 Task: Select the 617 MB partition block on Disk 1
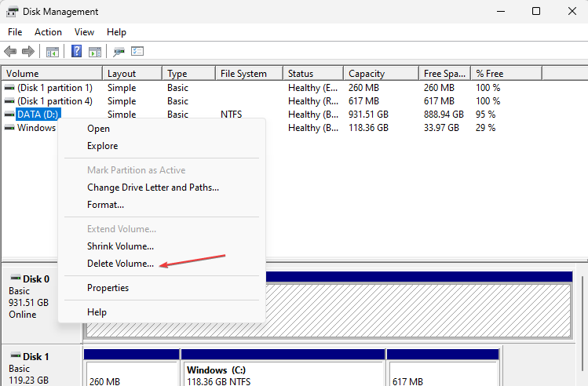443,373
